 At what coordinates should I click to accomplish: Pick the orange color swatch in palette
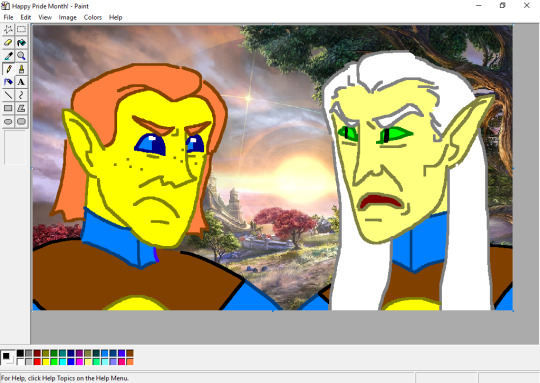[x=130, y=362]
